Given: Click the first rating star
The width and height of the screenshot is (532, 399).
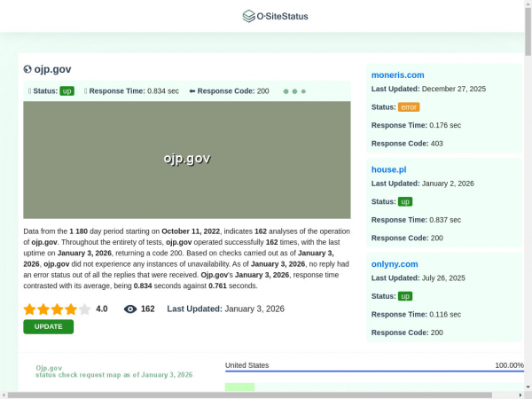Looking at the screenshot, I should tap(29, 309).
